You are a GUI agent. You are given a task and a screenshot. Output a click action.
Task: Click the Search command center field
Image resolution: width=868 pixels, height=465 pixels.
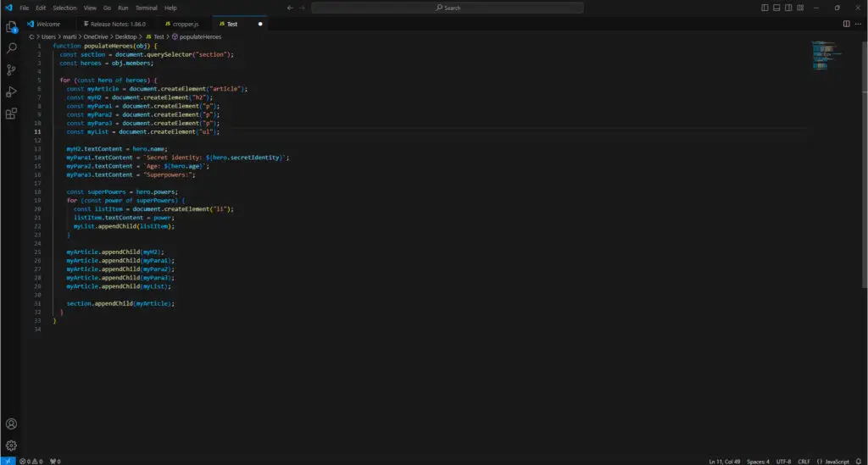(448, 8)
